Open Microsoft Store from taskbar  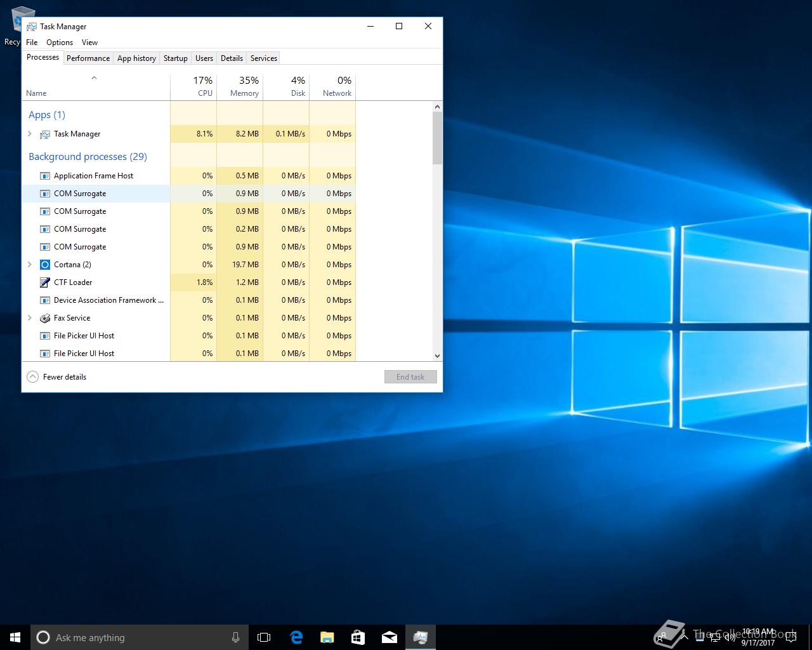(x=358, y=637)
